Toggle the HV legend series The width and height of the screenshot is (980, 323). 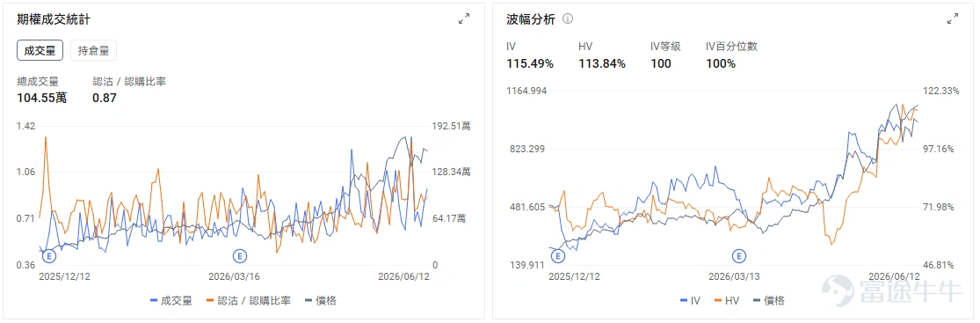pyautogui.click(x=726, y=300)
